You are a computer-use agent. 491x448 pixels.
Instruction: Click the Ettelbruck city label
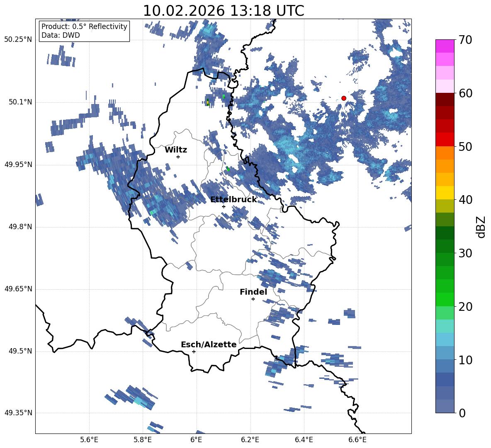[233, 200]
